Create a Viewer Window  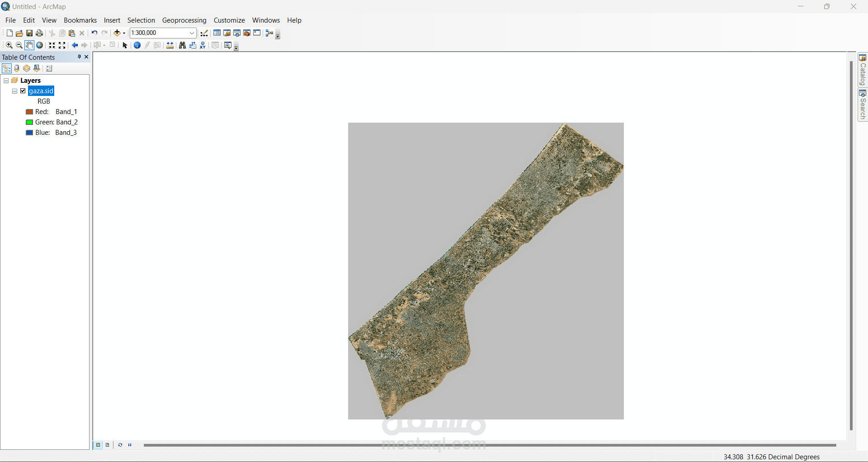pos(228,45)
